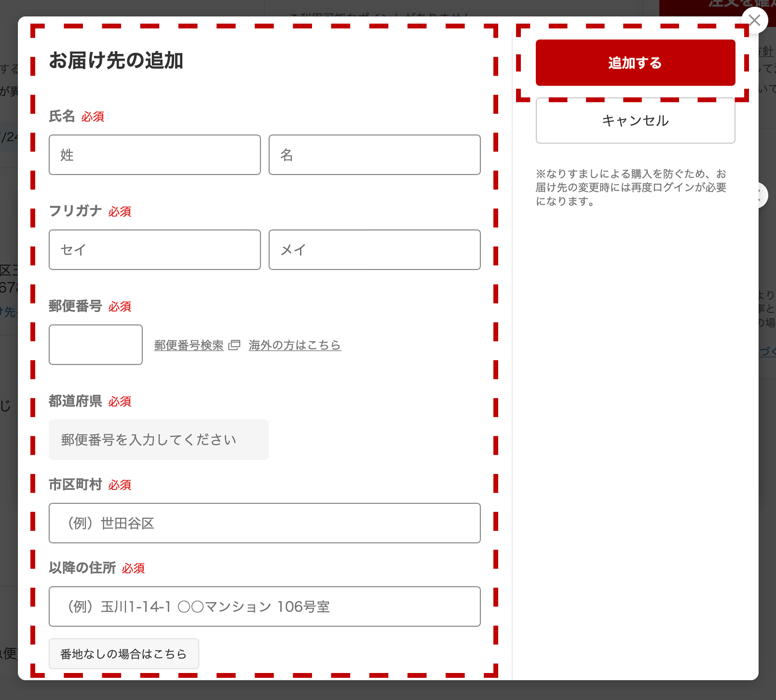776x700 pixels.
Task: Select the セイ katakana surname field
Action: [x=154, y=250]
